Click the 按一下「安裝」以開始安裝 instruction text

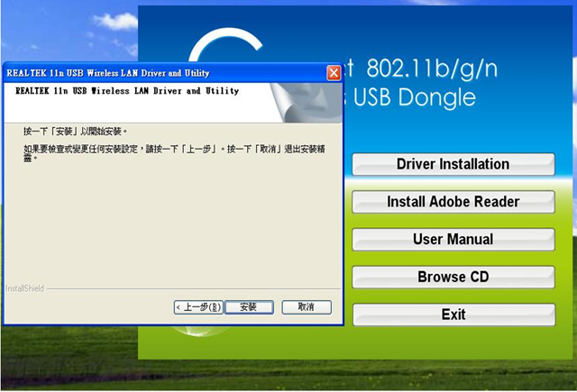tap(75, 132)
